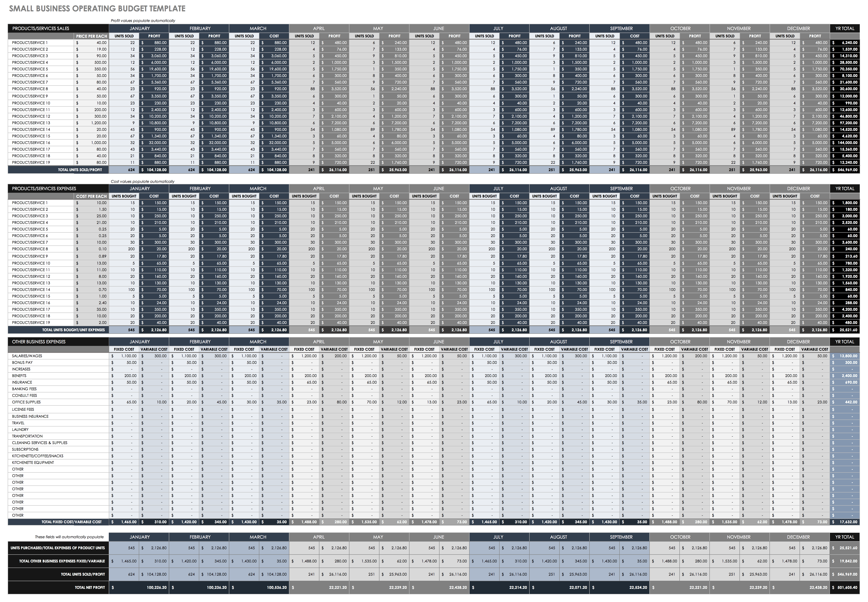Screen dimensions: 868x602
Task: Click the TOTAL FIXED COST/VARIABLE COST row label
Action: (x=58, y=522)
